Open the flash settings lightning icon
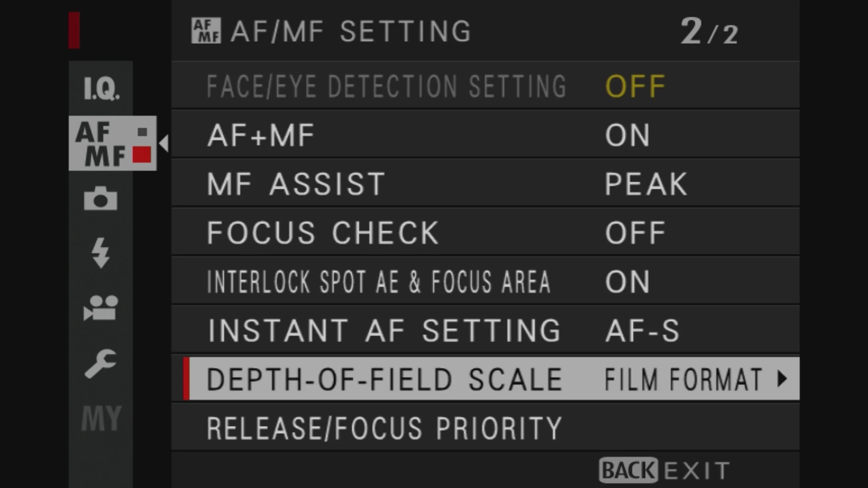 (x=101, y=253)
